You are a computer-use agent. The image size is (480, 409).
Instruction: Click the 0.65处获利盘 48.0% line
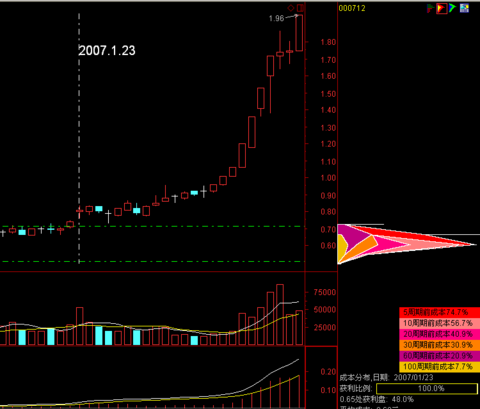(377, 399)
